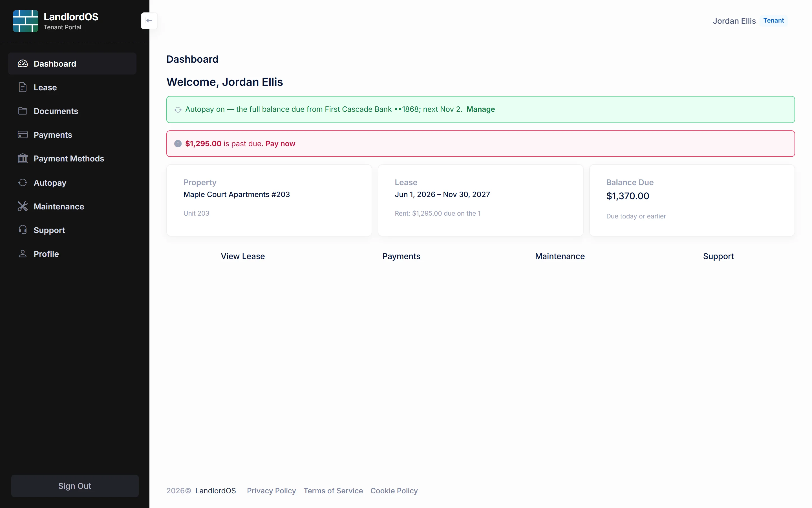The height and width of the screenshot is (508, 812).
Task: Click the Documents folder icon
Action: (x=23, y=111)
